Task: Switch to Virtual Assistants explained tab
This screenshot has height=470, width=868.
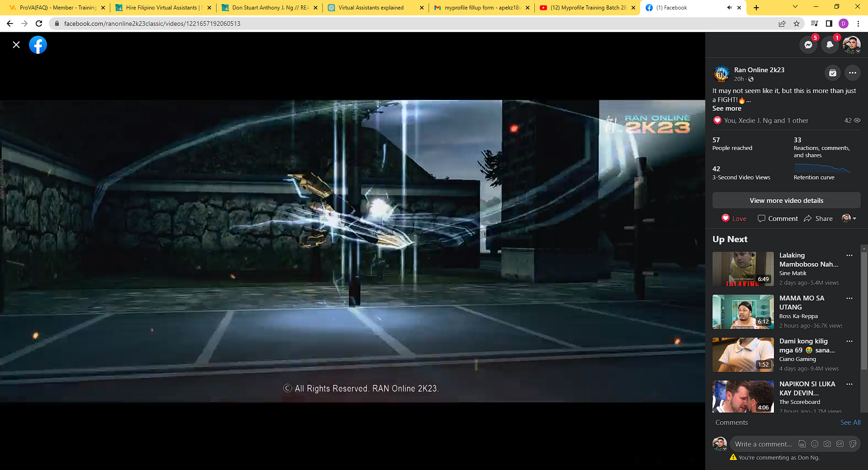Action: [x=375, y=8]
